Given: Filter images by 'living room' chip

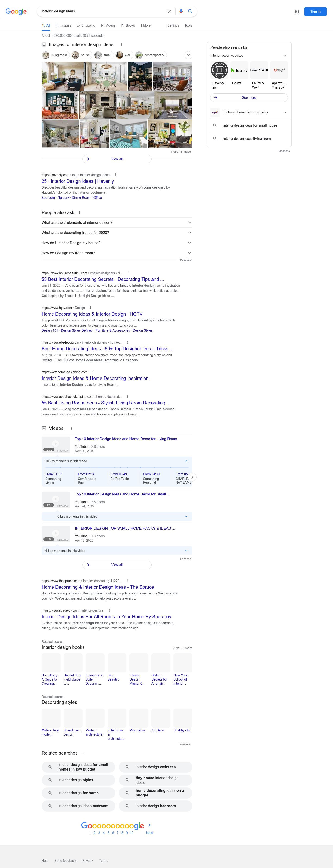Looking at the screenshot, I should click(55, 55).
